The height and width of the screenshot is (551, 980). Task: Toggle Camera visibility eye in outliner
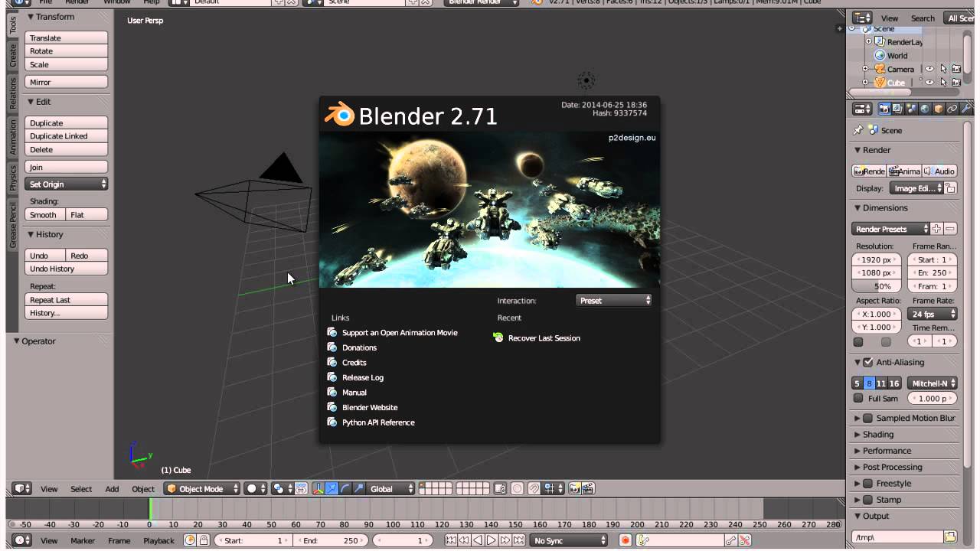coord(929,69)
